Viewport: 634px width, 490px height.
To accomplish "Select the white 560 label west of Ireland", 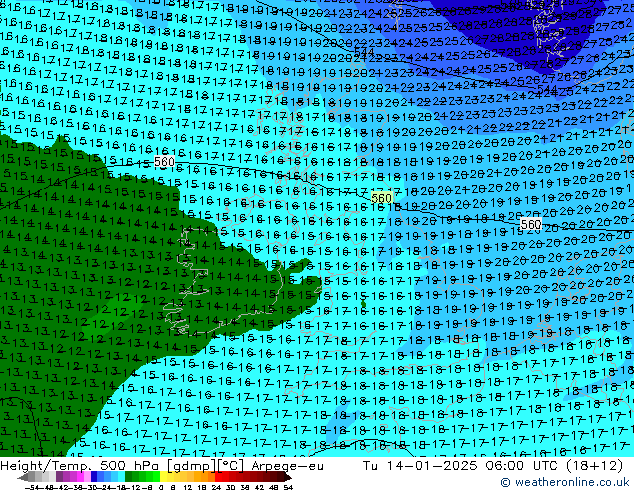I will click(164, 162).
